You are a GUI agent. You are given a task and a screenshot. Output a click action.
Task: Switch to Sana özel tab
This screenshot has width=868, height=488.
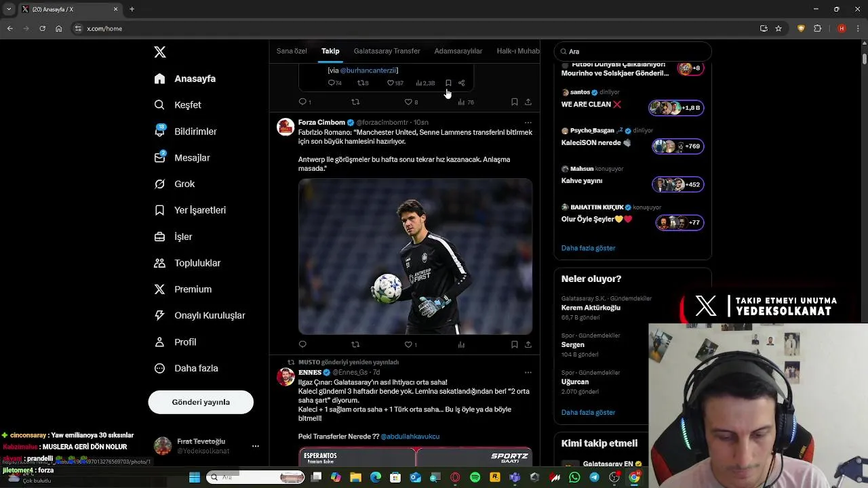coord(292,51)
